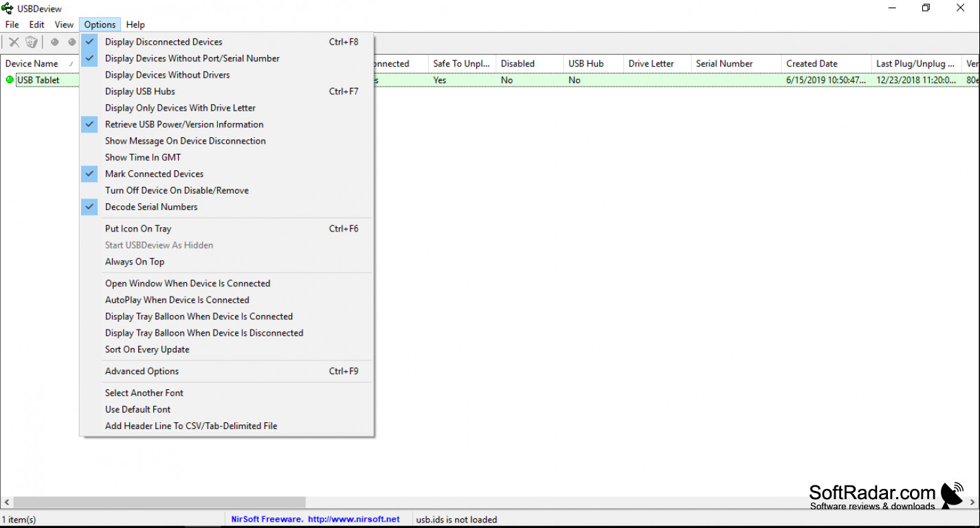Viewport: 980px width, 528px height.
Task: Open the Help menu
Action: point(135,25)
